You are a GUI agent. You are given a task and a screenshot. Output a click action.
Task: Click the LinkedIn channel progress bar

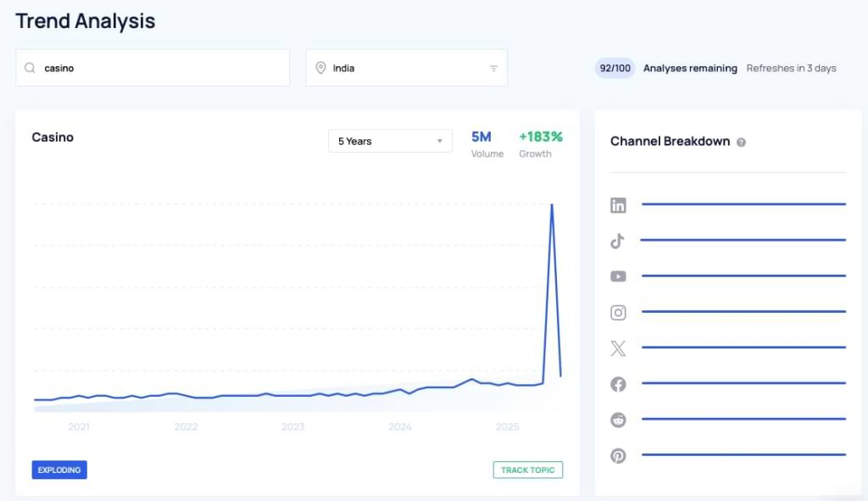tap(743, 204)
